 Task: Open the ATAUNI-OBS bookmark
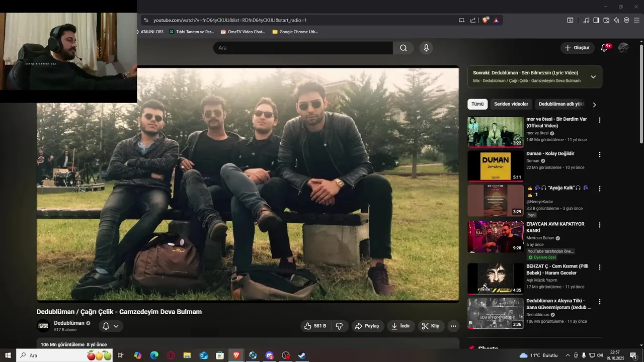[x=151, y=32]
